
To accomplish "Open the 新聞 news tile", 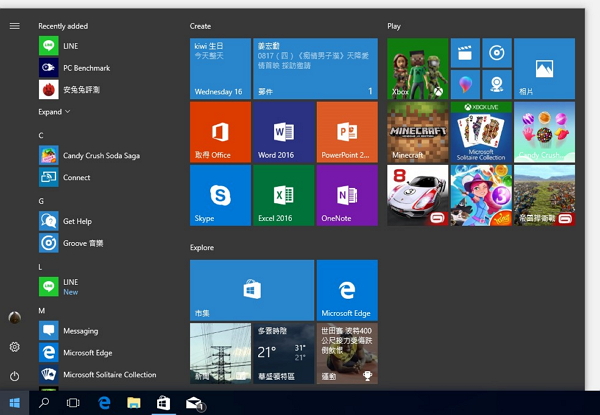I will [220, 353].
